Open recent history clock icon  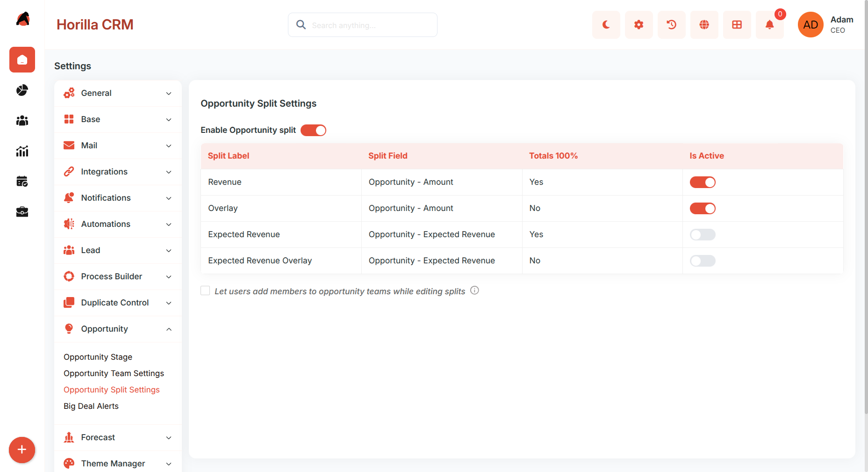671,25
